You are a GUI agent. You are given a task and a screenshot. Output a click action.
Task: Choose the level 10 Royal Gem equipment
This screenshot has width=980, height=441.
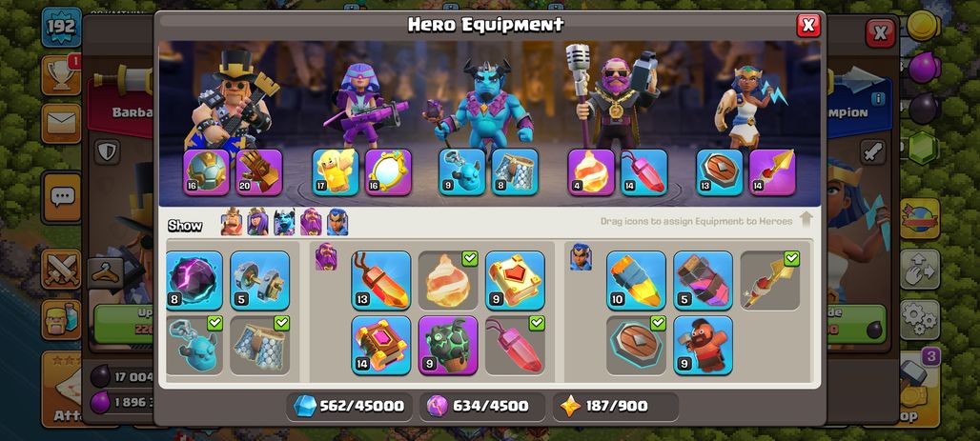pos(636,280)
